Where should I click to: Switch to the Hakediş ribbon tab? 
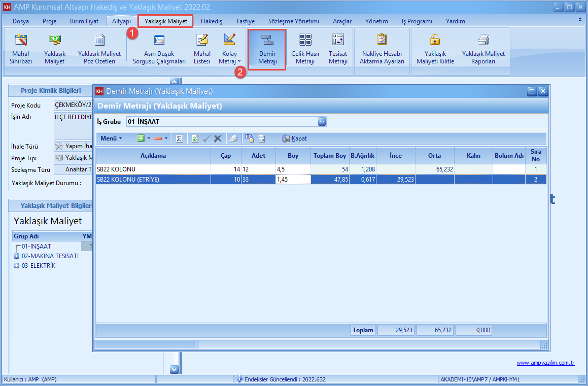212,21
